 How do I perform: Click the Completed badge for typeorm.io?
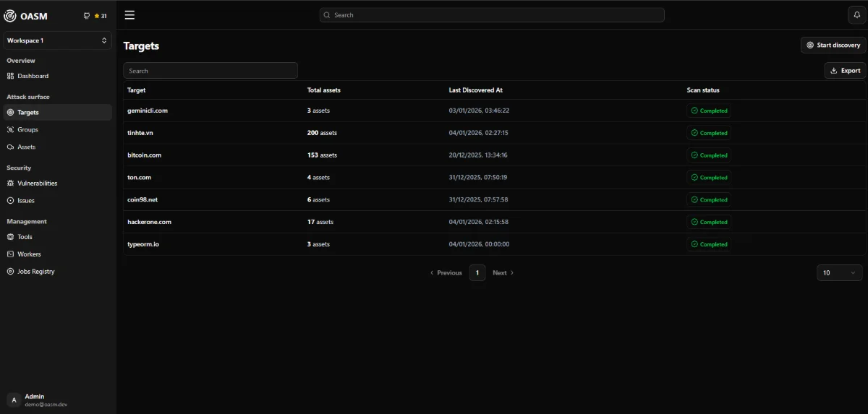709,244
